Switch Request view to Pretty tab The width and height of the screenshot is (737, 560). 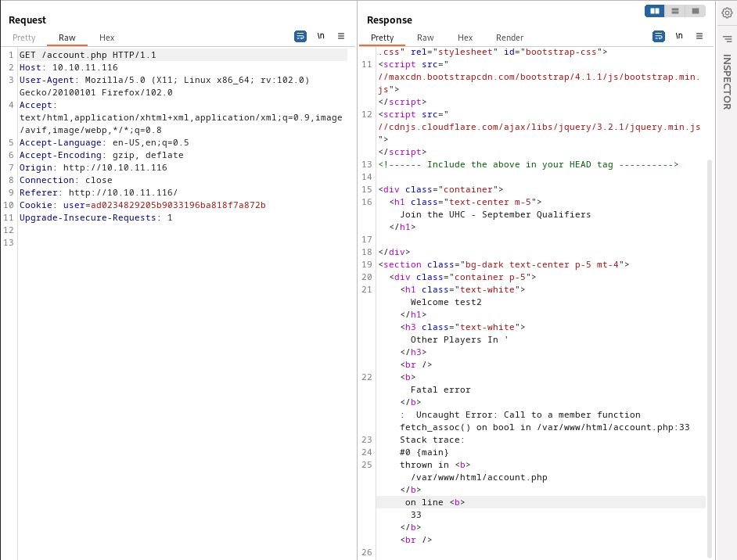coord(24,38)
